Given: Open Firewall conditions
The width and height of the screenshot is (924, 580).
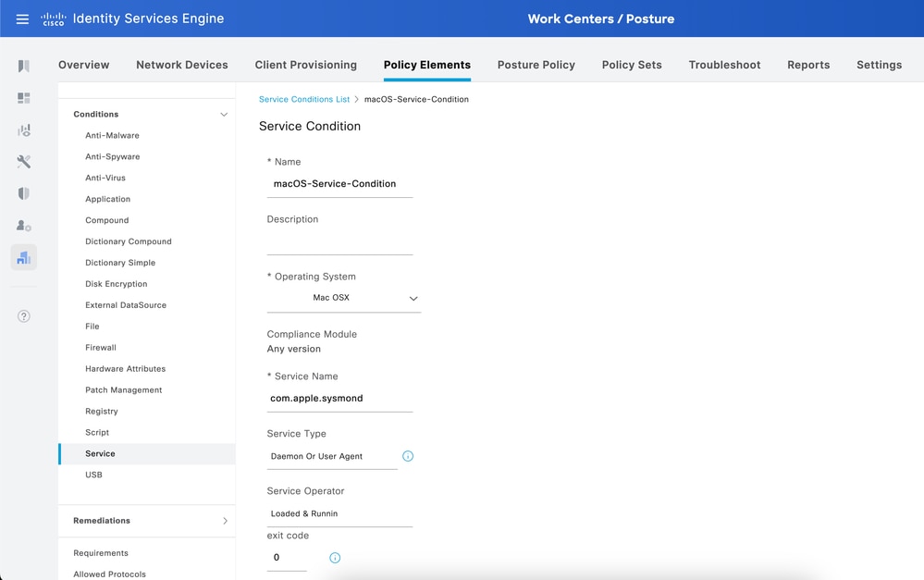Looking at the screenshot, I should (101, 348).
